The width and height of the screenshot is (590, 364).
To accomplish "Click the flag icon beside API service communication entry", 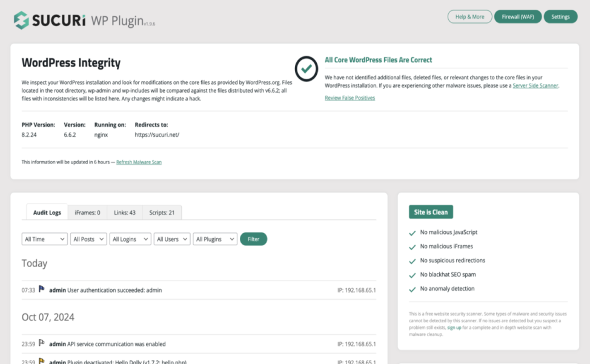I will [42, 343].
